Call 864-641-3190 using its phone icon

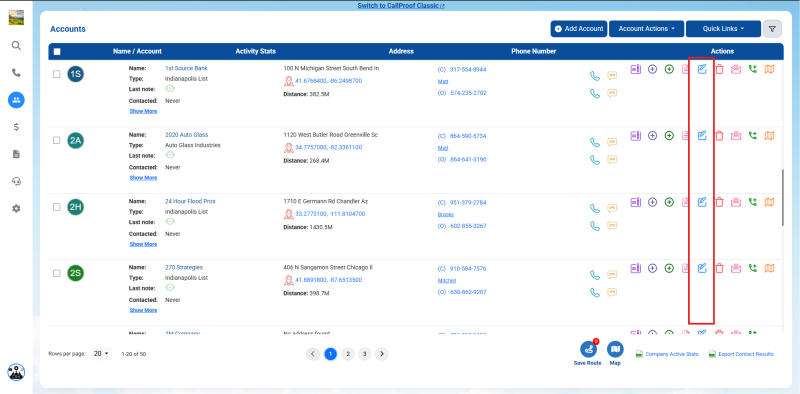(x=595, y=160)
